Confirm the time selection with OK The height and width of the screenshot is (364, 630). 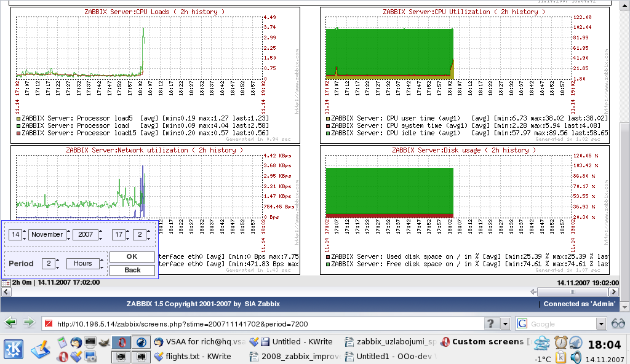132,257
